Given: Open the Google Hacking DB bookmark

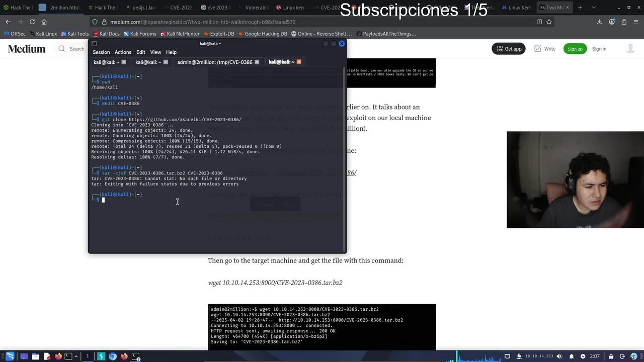Looking at the screenshot, I should point(262,34).
